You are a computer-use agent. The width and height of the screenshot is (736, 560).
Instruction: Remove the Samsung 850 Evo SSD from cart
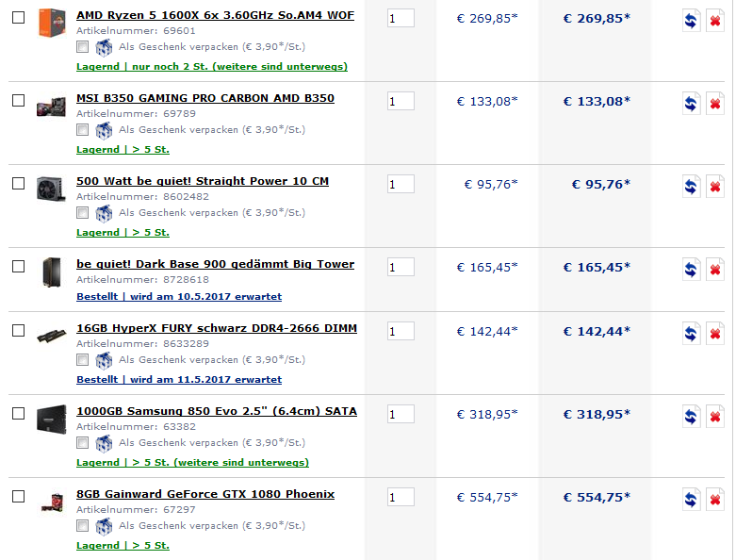tap(715, 417)
